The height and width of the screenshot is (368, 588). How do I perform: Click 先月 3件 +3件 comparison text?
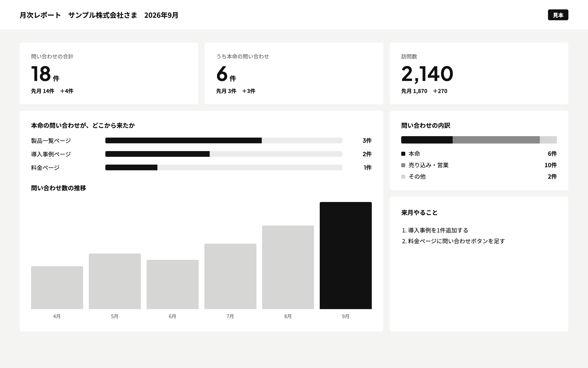pos(235,91)
